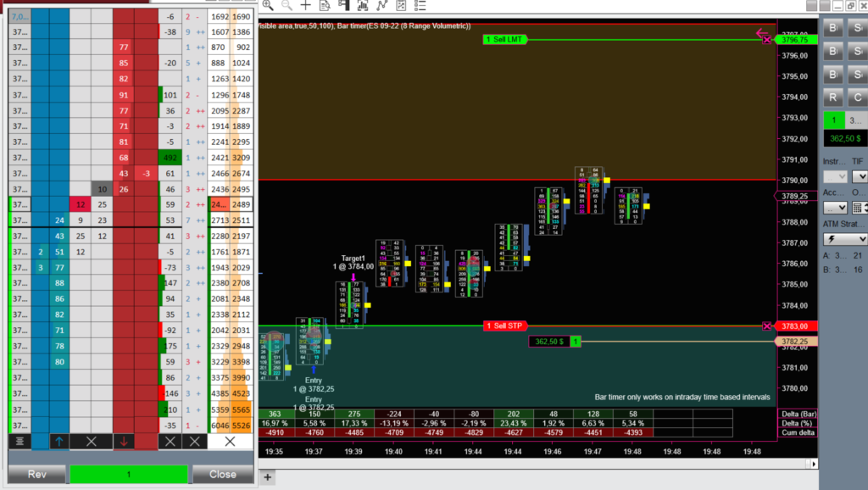Click the topmost B buy button in Chart Trader

coord(833,28)
